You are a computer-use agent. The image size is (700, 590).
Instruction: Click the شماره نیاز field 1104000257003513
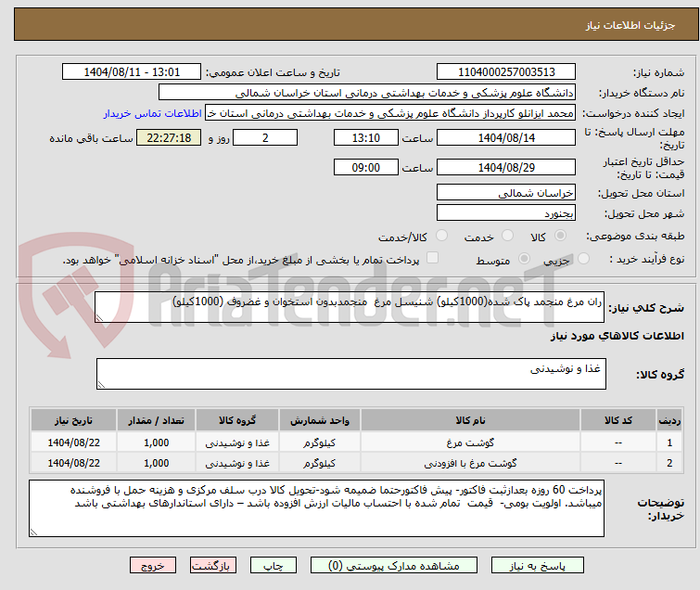pos(506,72)
